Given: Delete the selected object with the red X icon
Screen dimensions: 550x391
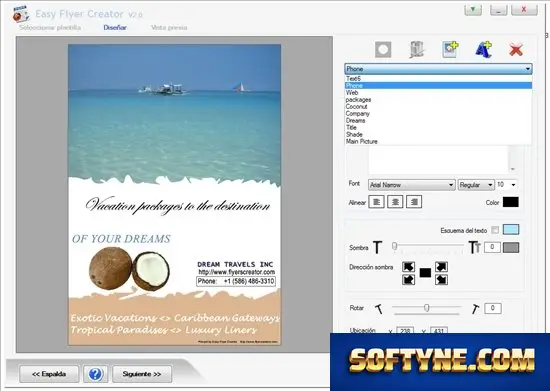Looking at the screenshot, I should (x=516, y=50).
